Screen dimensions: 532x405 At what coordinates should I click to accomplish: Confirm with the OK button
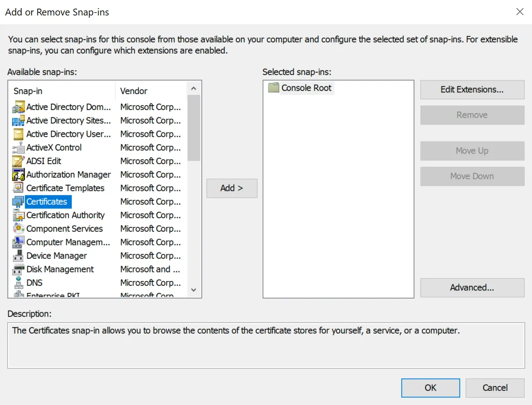coord(431,388)
